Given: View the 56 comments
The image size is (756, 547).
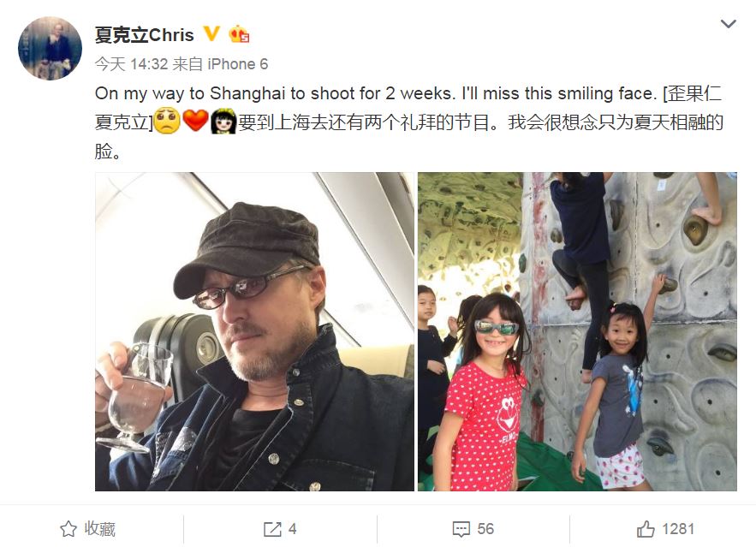Looking at the screenshot, I should click(473, 529).
